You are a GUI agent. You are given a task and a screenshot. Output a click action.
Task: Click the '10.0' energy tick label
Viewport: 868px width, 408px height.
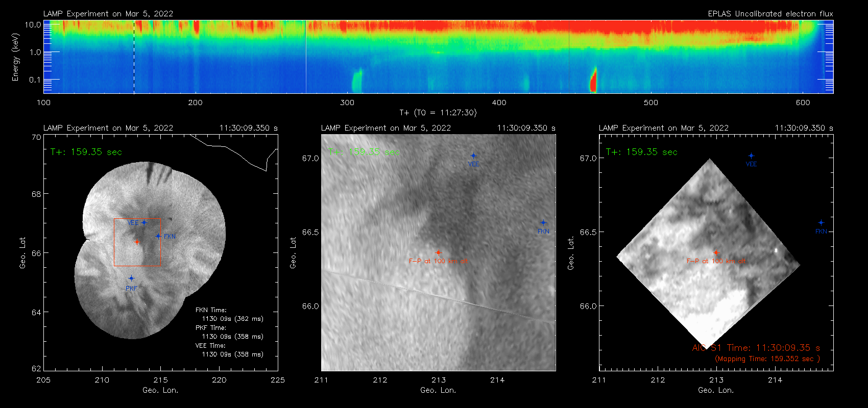33,24
